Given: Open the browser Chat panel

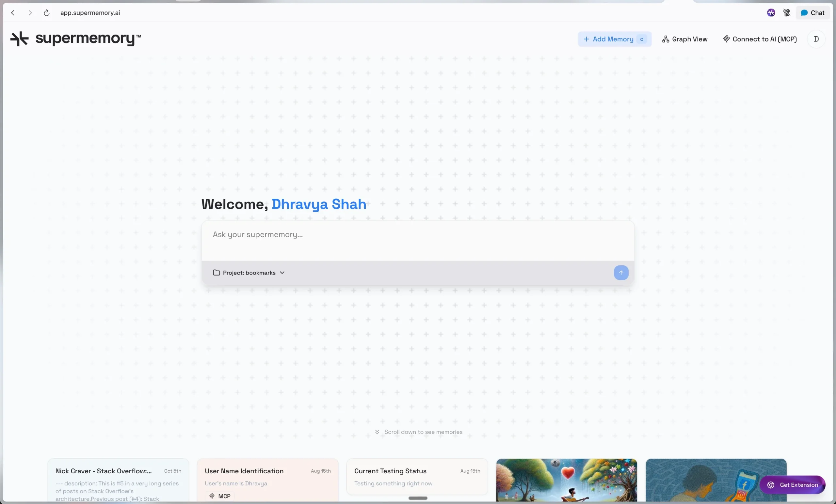Looking at the screenshot, I should 812,13.
